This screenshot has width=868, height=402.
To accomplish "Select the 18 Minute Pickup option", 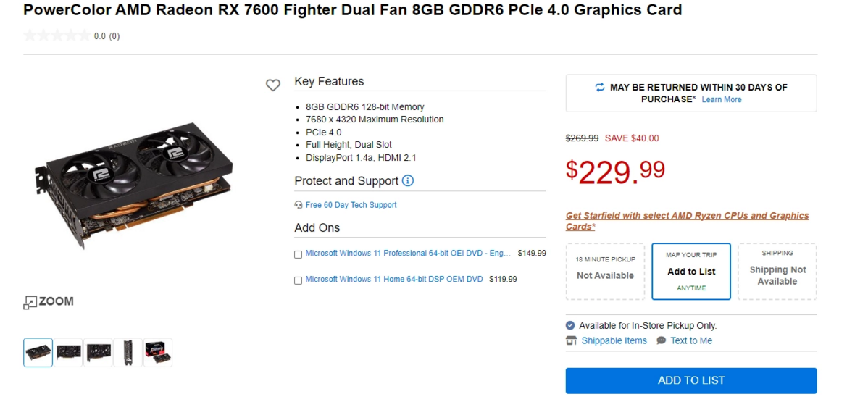I will (605, 271).
